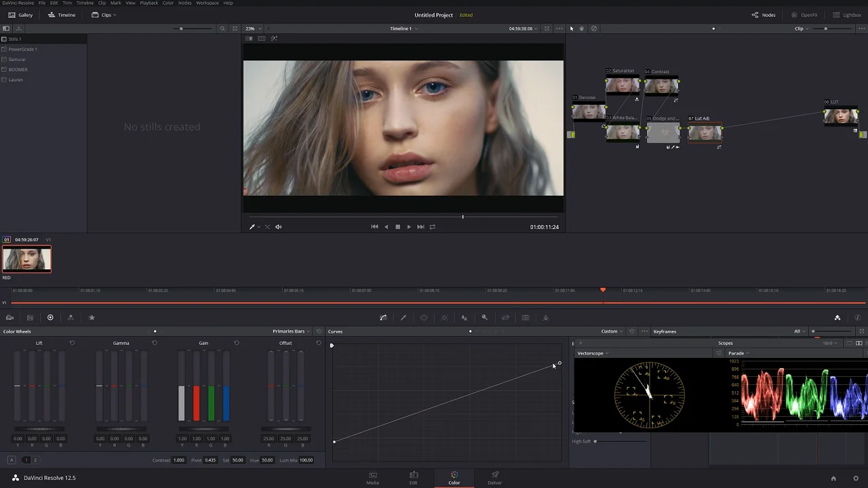Toggle bypass of node grades
The height and width of the screenshot is (488, 868).
coord(594,28)
